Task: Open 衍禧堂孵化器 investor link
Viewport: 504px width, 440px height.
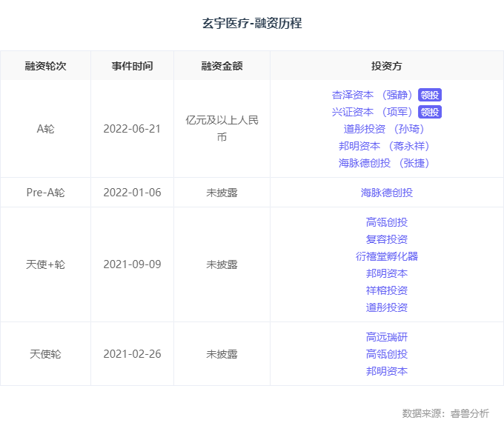Action: point(387,256)
